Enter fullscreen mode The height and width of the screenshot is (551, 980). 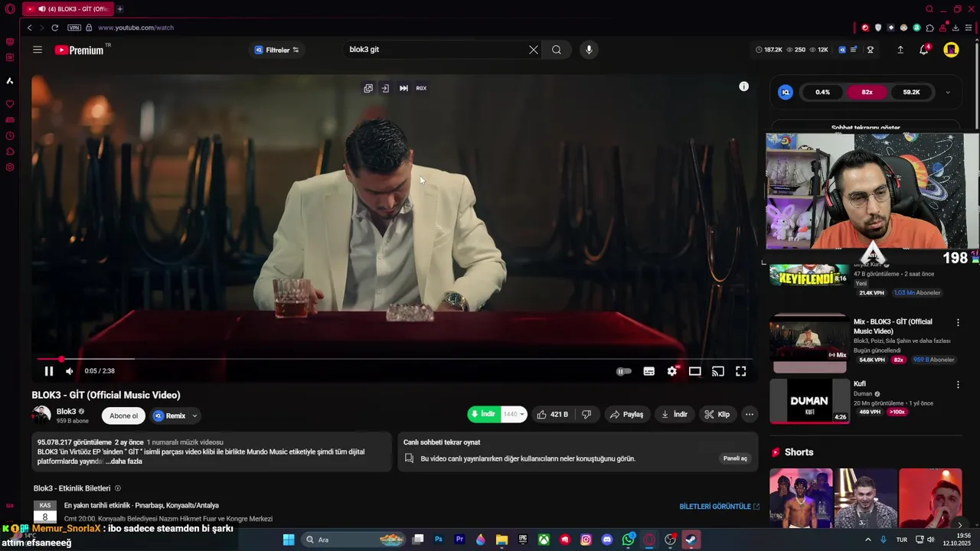(x=740, y=371)
